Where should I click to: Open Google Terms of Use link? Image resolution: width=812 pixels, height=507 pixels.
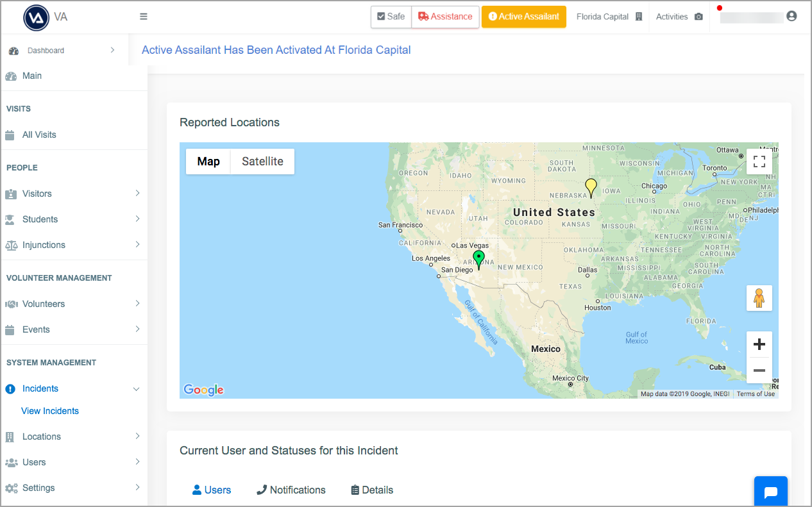756,394
